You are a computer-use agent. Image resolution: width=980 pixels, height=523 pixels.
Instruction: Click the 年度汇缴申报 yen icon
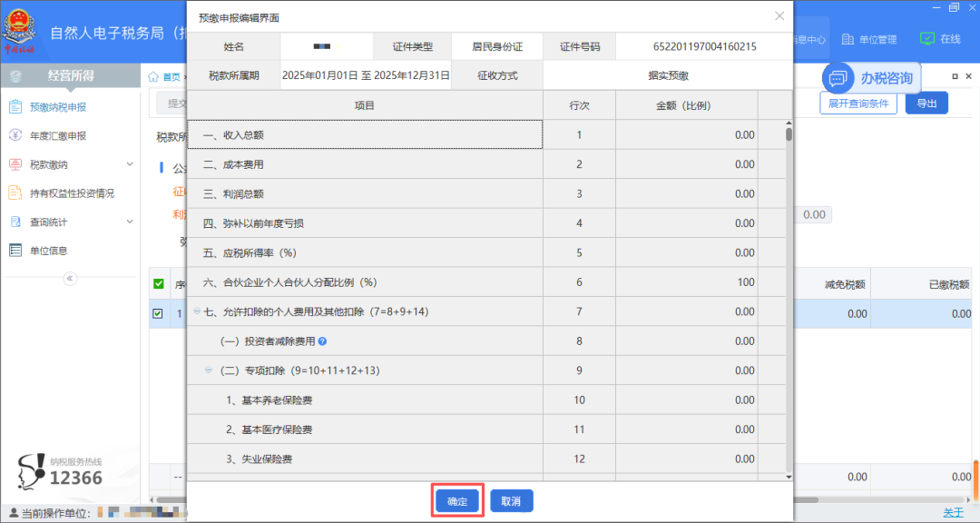[15, 136]
